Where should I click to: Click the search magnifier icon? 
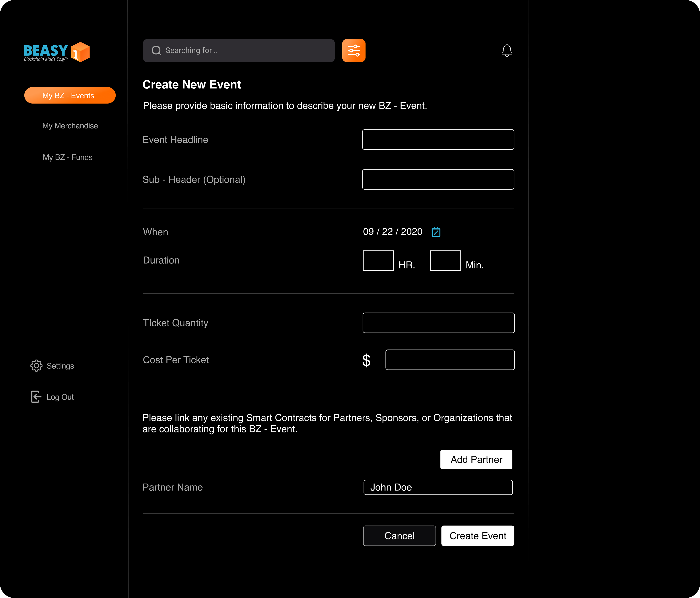(156, 50)
